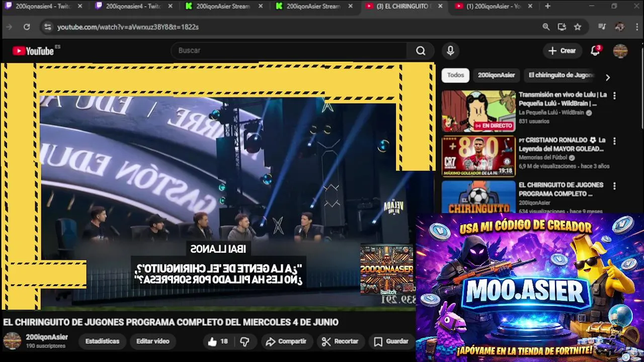
Task: Select the (3) EL CHIRINGUITO tab
Action: coord(404,6)
